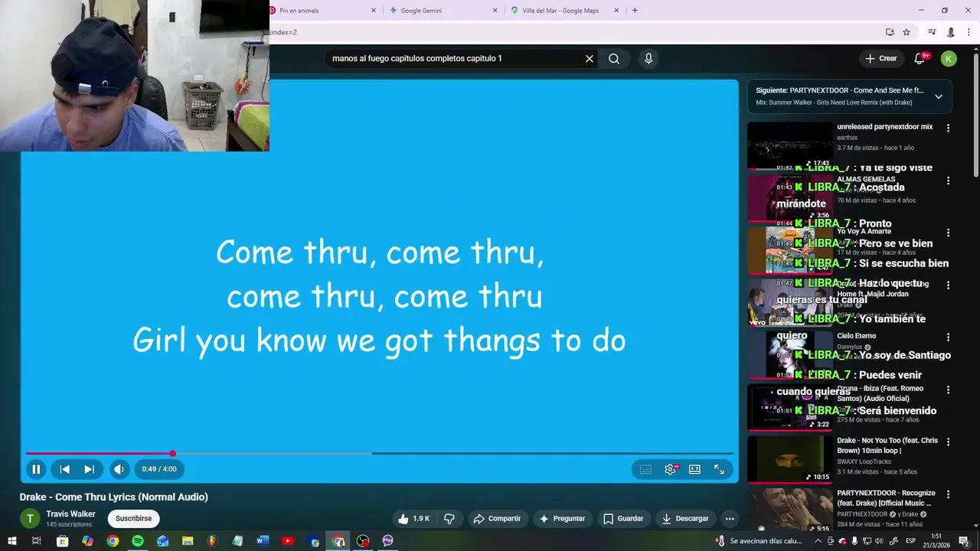Open the Windows Start menu
Screen dimensions: 980x551
pyautogui.click(x=11, y=541)
